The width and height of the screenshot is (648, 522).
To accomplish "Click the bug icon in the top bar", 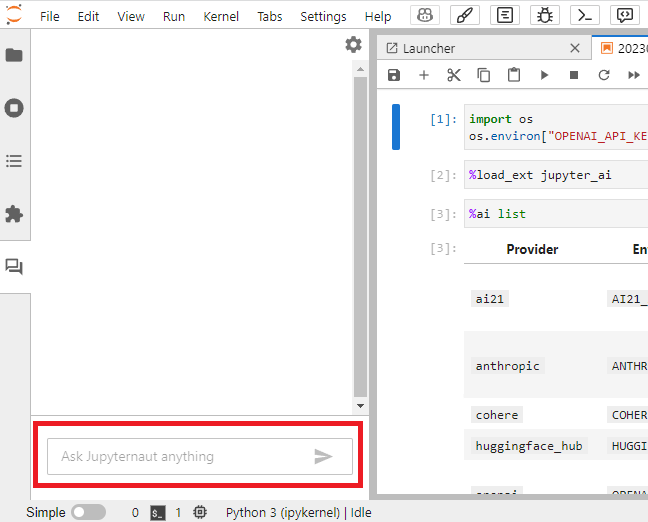I will coord(545,15).
